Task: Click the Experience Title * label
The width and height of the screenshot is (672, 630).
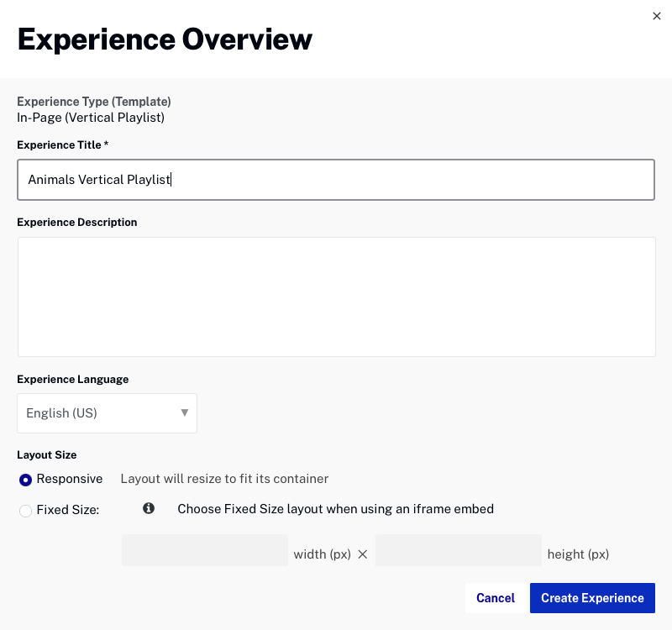Action: (62, 144)
